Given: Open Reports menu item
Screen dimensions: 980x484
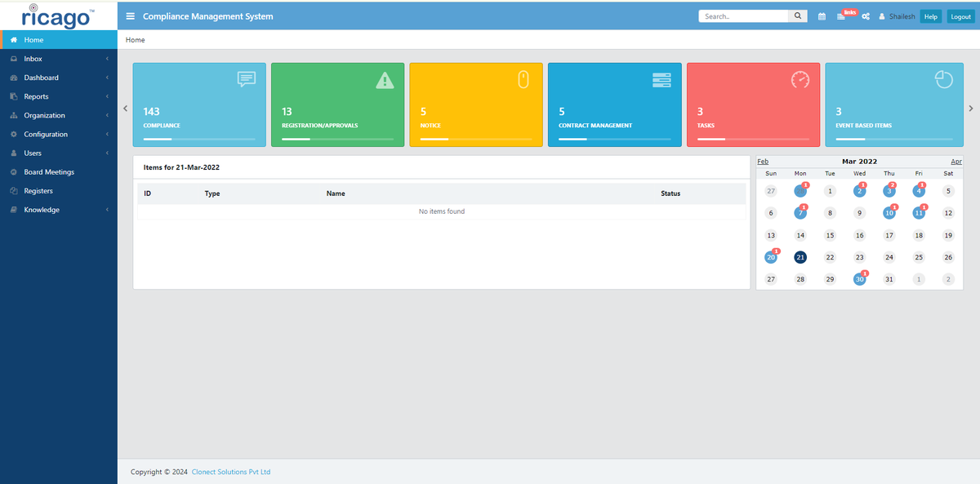Looking at the screenshot, I should [59, 96].
